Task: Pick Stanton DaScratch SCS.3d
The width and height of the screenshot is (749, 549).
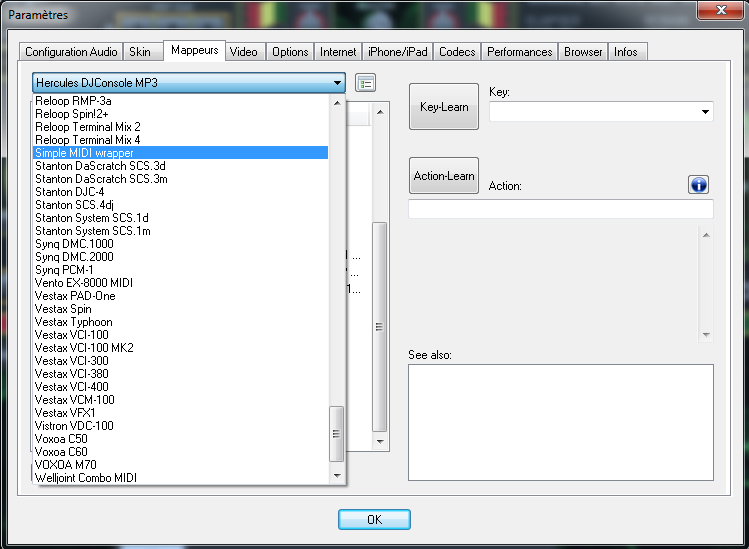Action: click(181, 166)
